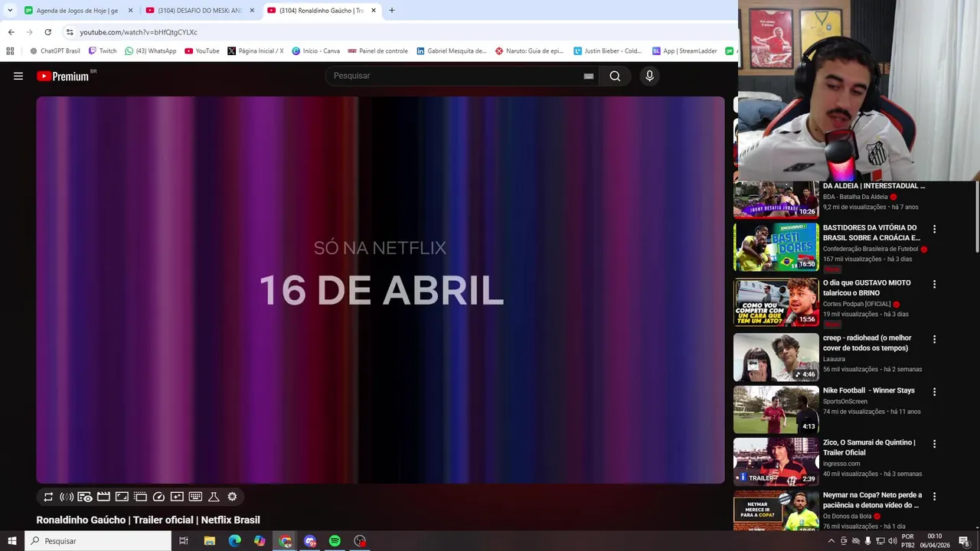980x551 pixels.
Task: Open the on-screen keyboard icon in the search box
Action: tap(588, 76)
